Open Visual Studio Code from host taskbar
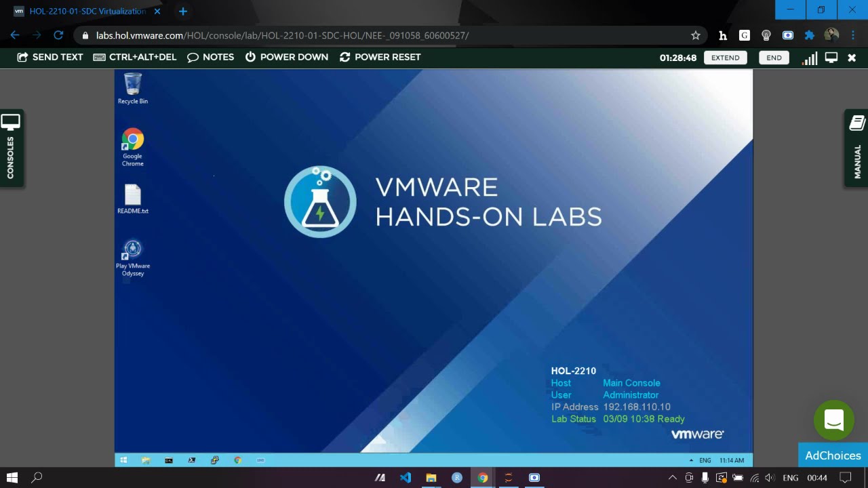The image size is (868, 488). 406,478
